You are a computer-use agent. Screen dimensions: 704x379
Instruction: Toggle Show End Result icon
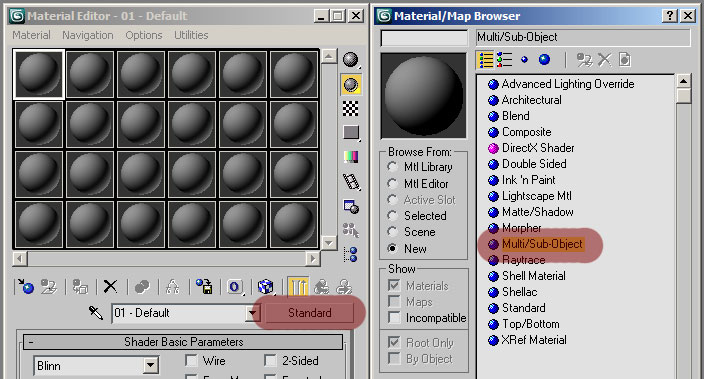click(298, 286)
